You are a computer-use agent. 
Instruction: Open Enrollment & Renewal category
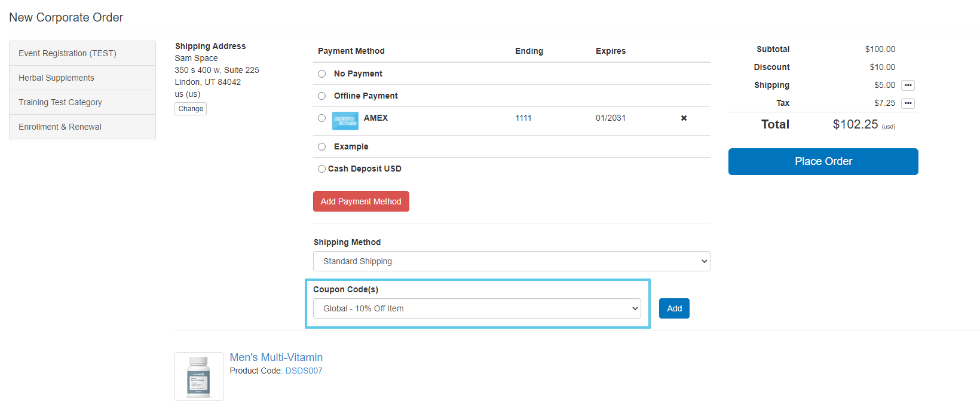coord(82,127)
